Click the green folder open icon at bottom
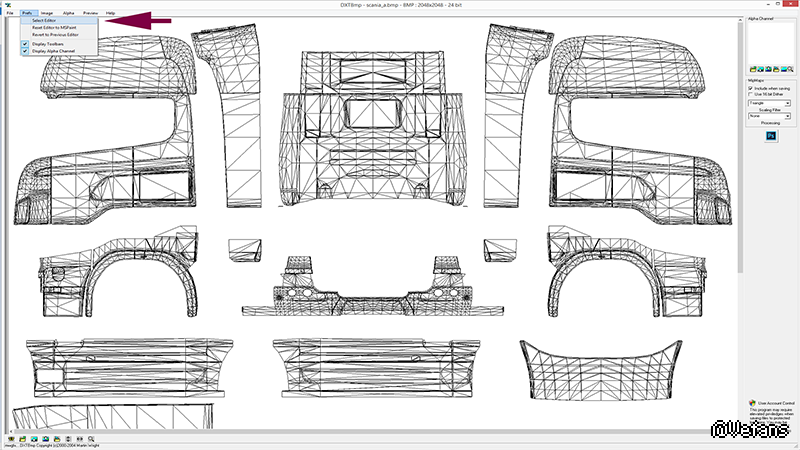The height and width of the screenshot is (450, 800). tap(20, 438)
